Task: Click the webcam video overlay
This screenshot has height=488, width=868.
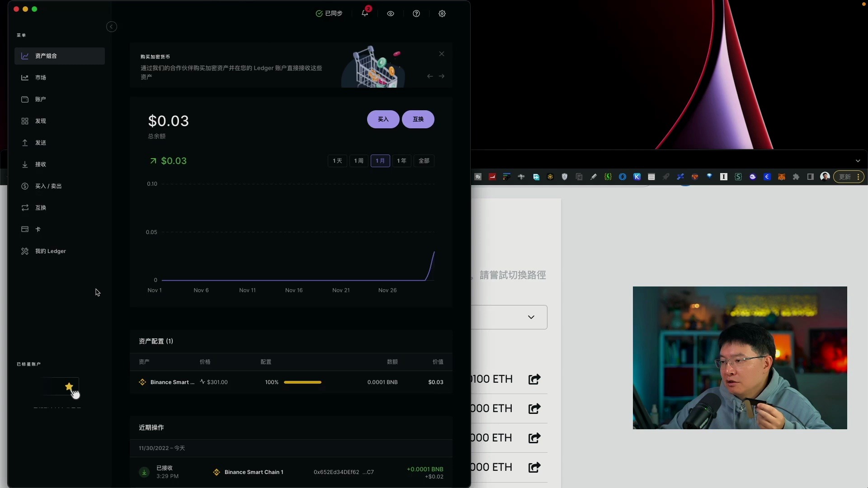Action: (x=740, y=358)
